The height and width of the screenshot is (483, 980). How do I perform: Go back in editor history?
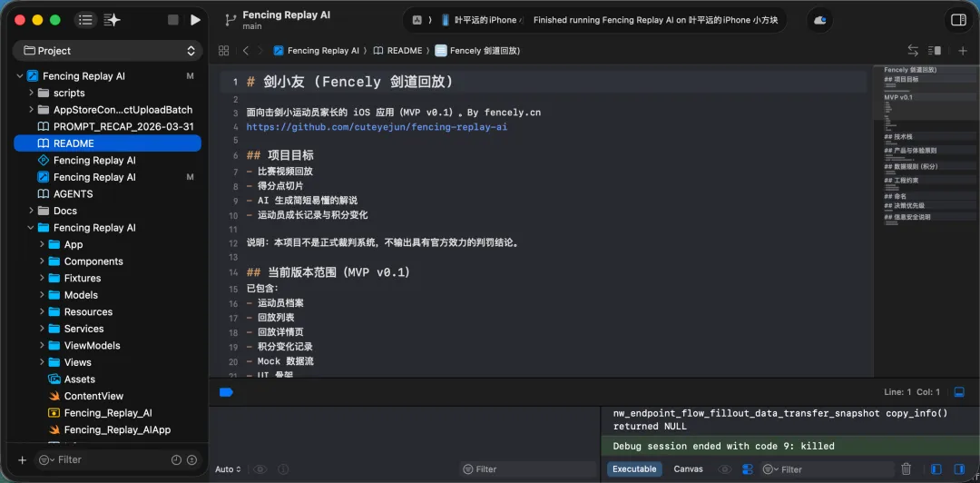(x=246, y=51)
